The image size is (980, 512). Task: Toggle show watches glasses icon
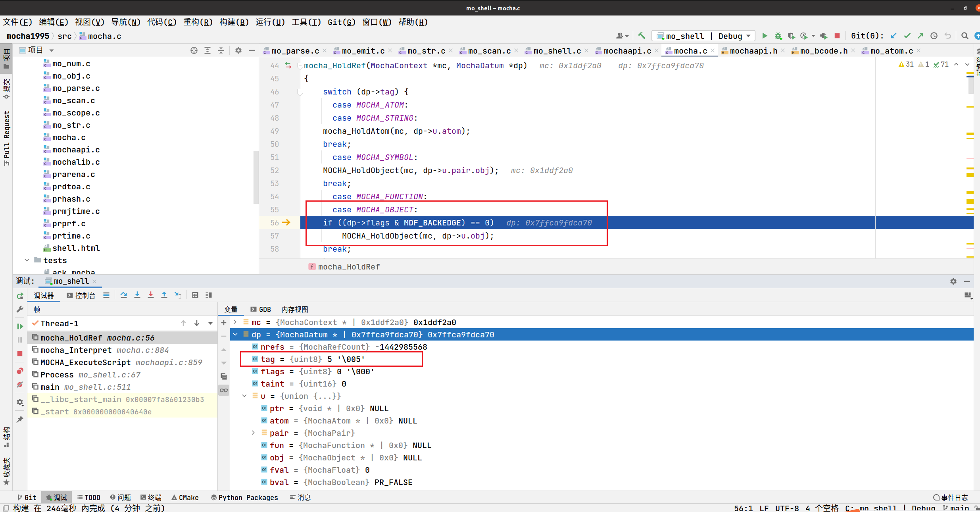click(x=224, y=390)
